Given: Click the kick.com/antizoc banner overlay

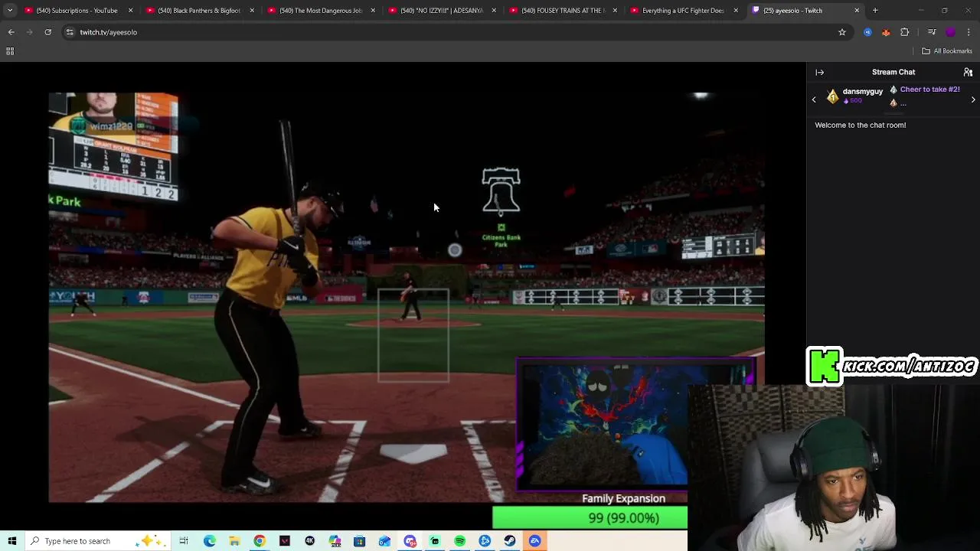Looking at the screenshot, I should click(x=892, y=367).
